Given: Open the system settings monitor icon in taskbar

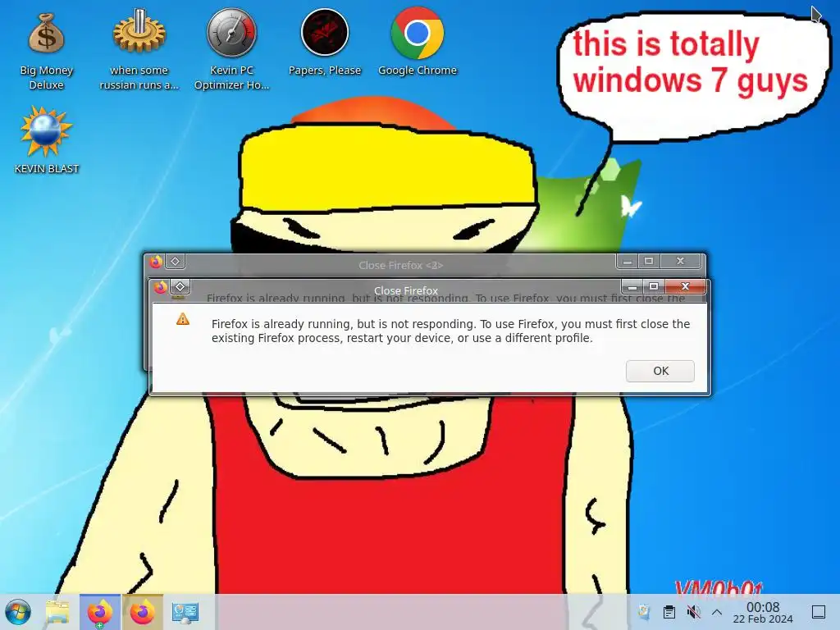Looking at the screenshot, I should [x=185, y=612].
